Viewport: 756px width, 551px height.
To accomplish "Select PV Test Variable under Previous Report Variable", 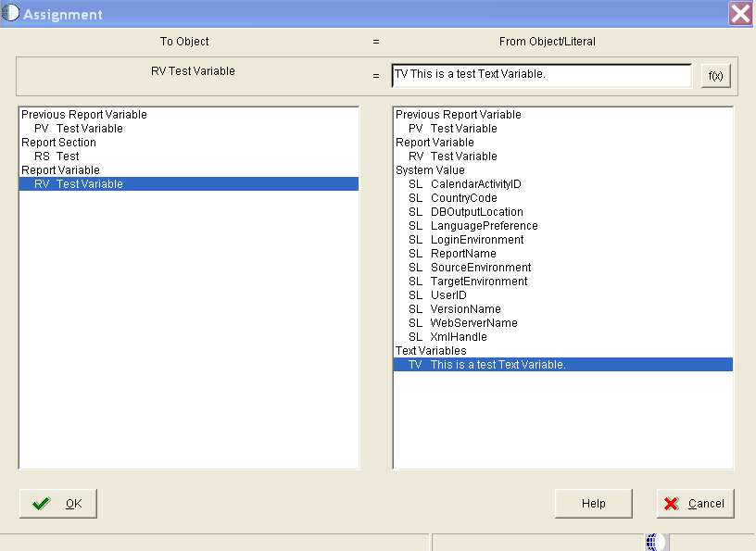I will pyautogui.click(x=79, y=128).
